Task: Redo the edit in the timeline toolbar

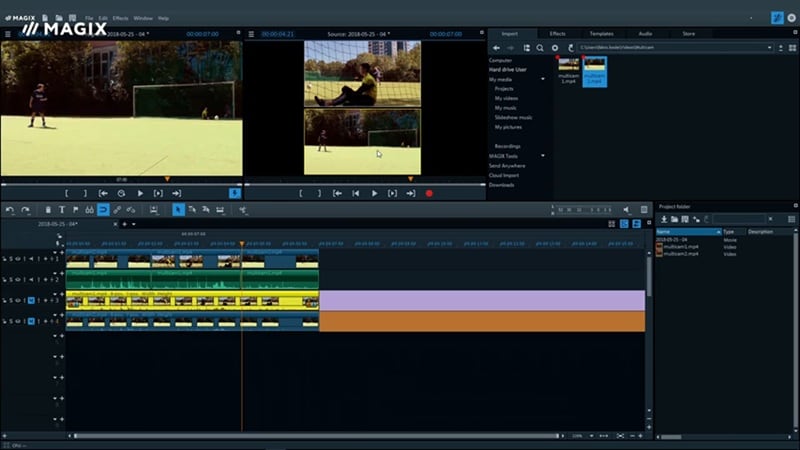Action: tap(25, 210)
